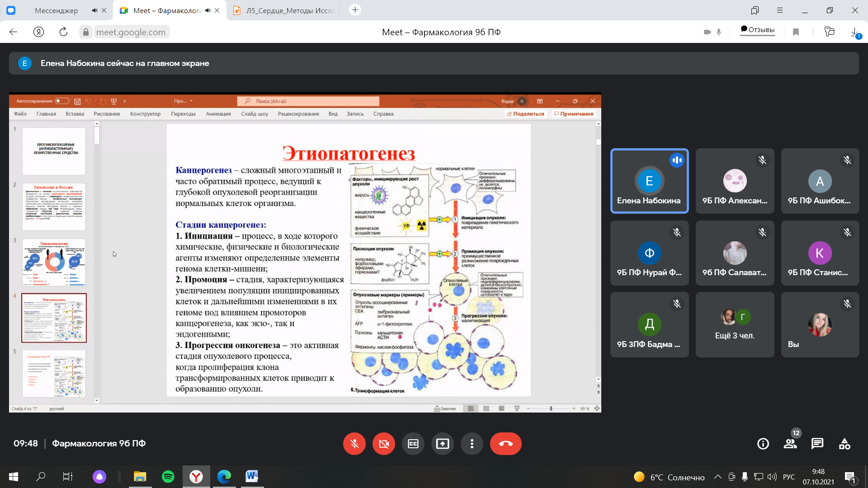Reload the Meet page
The width and height of the screenshot is (868, 488).
tap(63, 32)
